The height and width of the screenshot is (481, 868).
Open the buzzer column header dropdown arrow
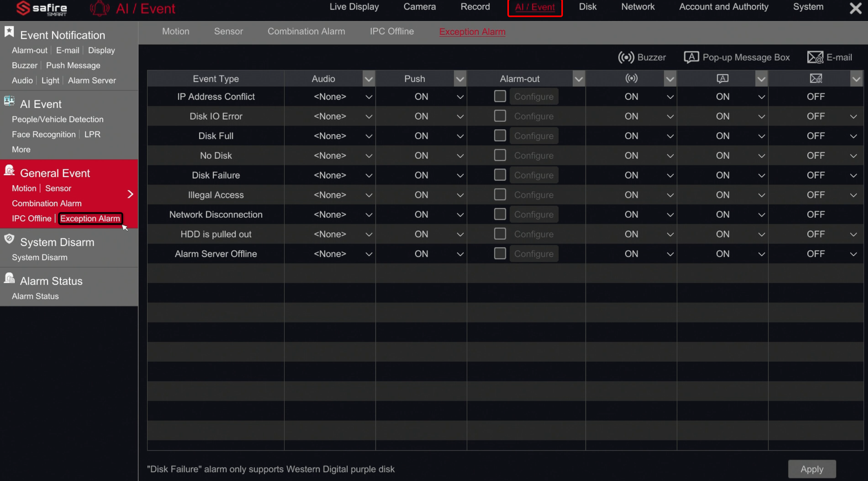670,79
